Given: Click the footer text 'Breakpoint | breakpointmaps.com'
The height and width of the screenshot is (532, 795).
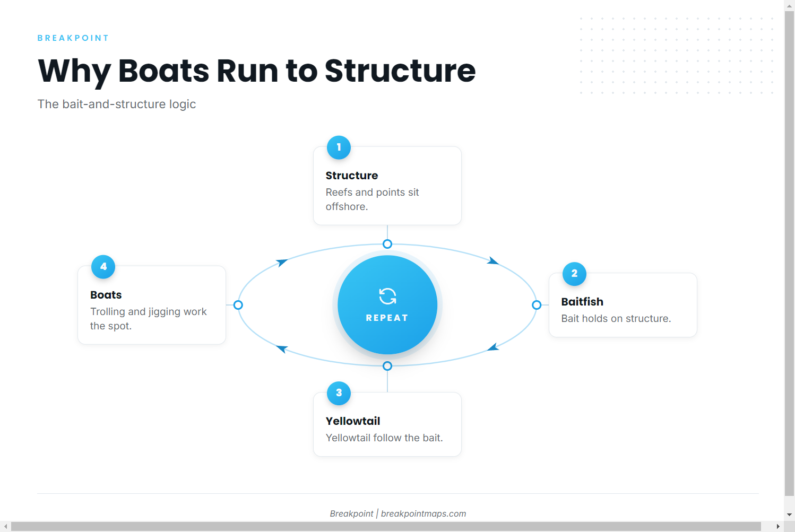Looking at the screenshot, I should (398, 513).
